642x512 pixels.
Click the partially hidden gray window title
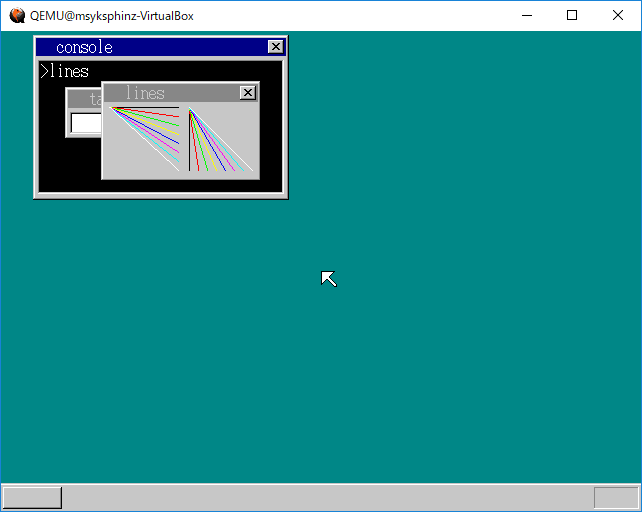pos(84,99)
